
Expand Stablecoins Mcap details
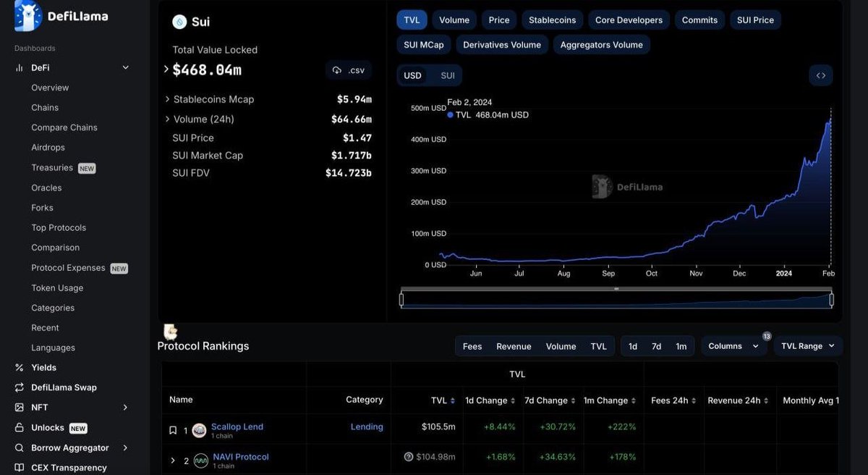pos(167,99)
